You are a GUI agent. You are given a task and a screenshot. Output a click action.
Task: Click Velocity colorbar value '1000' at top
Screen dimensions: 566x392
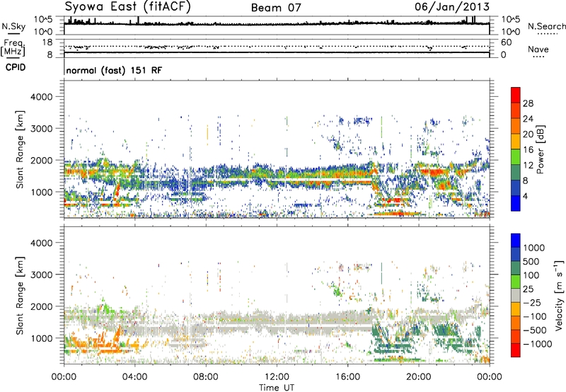534,248
